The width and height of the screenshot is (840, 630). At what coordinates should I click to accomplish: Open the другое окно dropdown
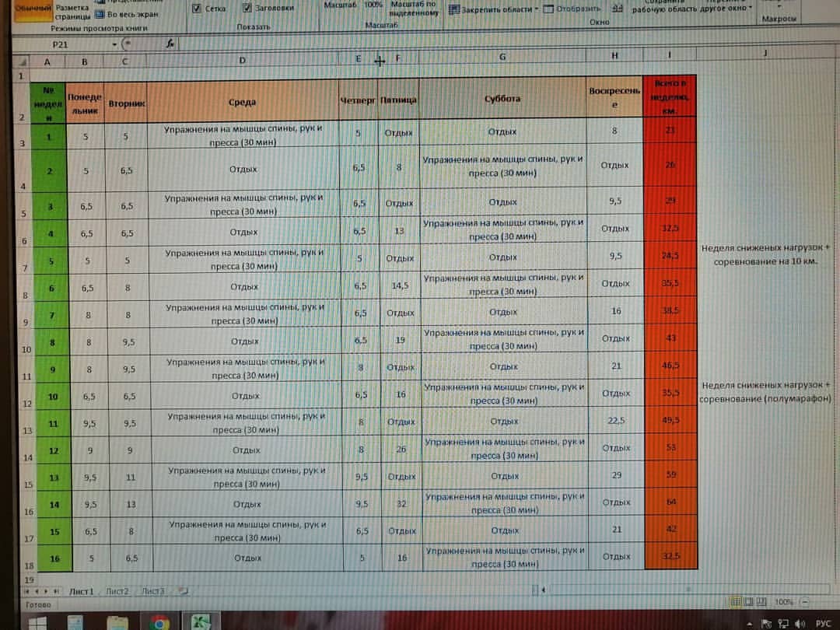tap(724, 8)
